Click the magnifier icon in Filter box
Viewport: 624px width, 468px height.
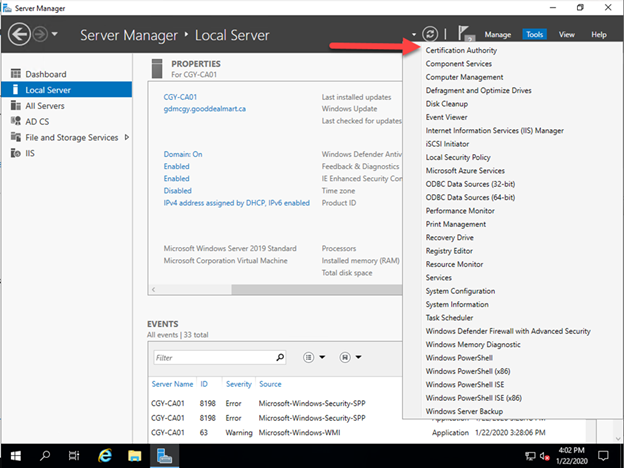coord(280,357)
